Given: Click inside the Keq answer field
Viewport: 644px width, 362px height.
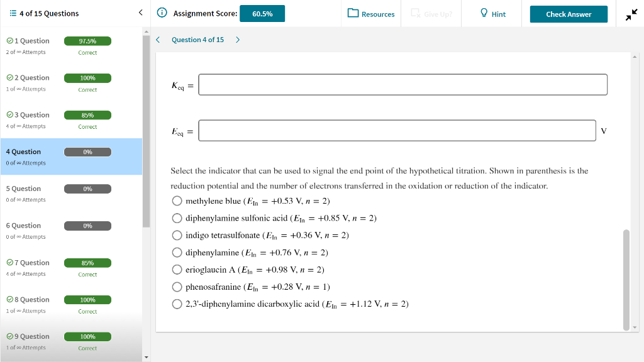Looking at the screenshot, I should 402,84.
